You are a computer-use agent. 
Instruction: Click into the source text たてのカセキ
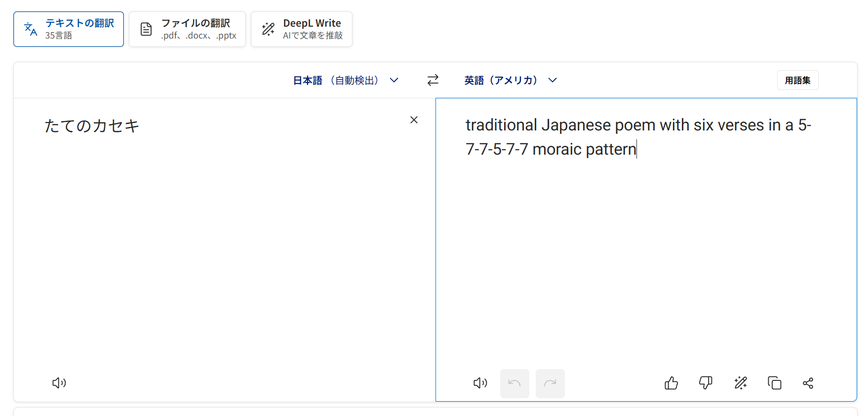tap(92, 126)
